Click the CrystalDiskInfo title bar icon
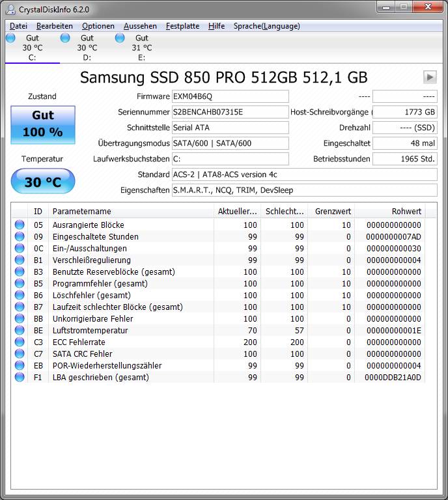The height and width of the screenshot is (500, 448). pyautogui.click(x=10, y=9)
